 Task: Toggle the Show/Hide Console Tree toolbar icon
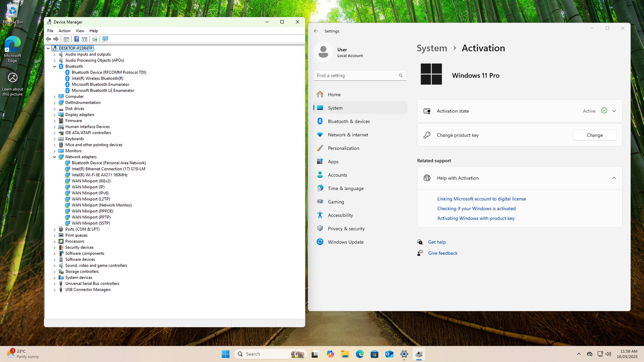point(66,39)
